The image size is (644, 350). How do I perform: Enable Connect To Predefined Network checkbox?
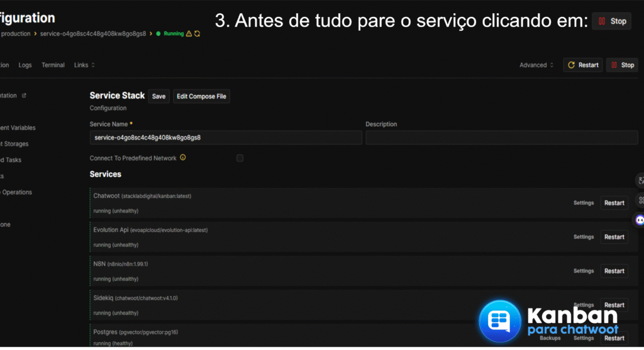(x=240, y=158)
